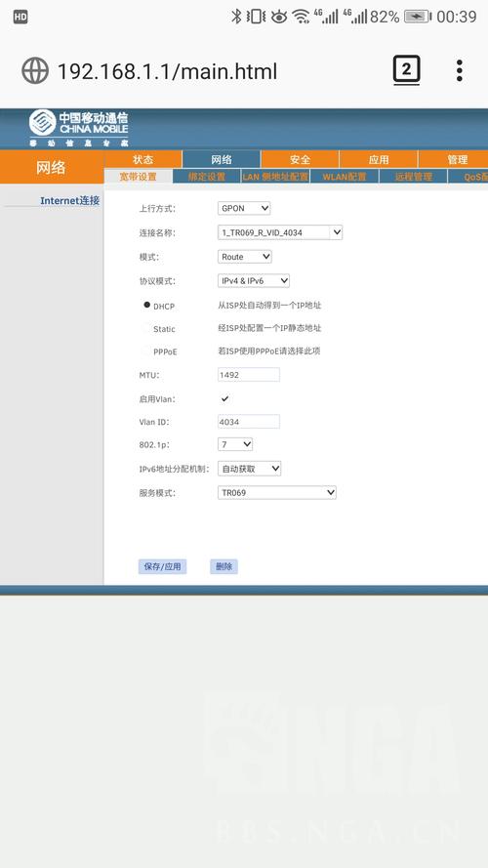Open the WLAN配置 sub-tab
Screen dimensions: 488x868
(345, 177)
